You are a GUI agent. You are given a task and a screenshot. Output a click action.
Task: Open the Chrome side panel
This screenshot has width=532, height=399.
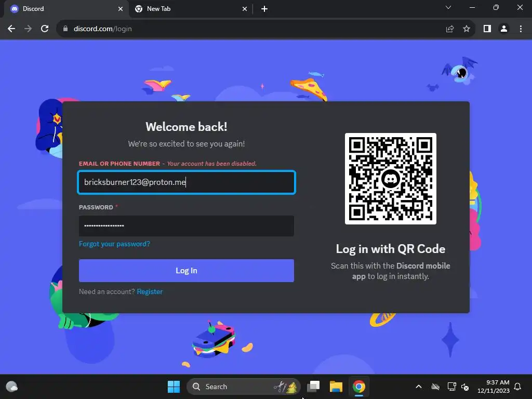pyautogui.click(x=487, y=29)
